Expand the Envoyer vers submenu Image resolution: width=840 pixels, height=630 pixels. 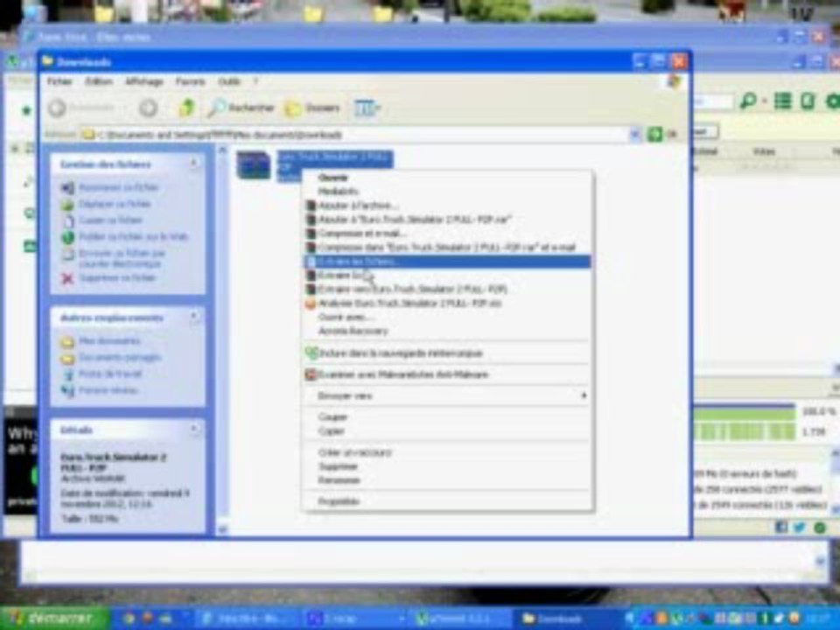(x=447, y=395)
